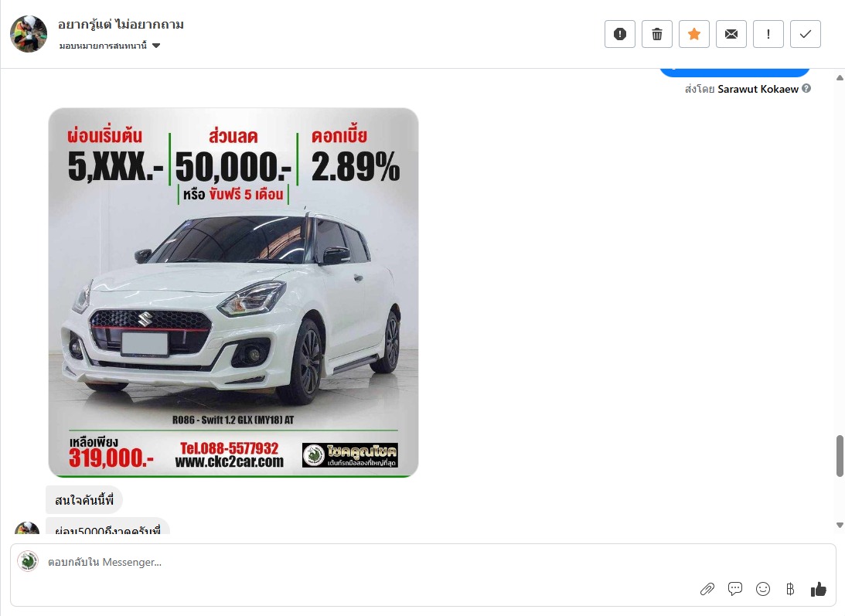Image resolution: width=845 pixels, height=616 pixels.
Task: Click the customer avatar beside the last message
Action: click(27, 528)
